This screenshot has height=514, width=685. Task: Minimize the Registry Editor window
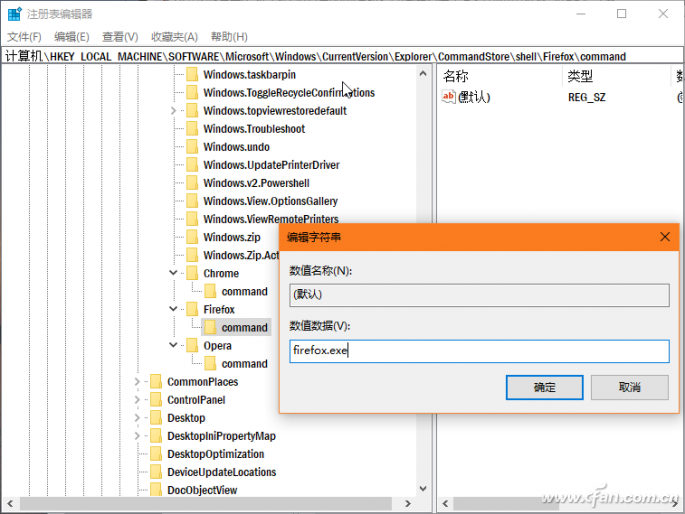[x=581, y=14]
